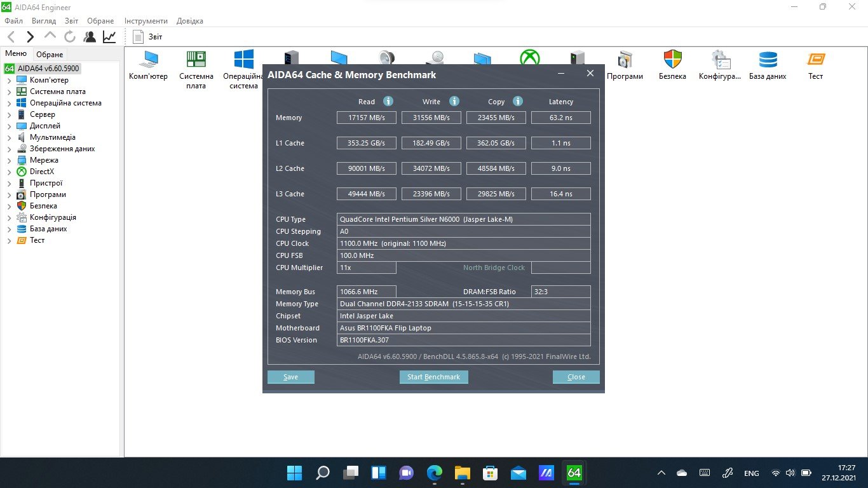Expand the Дисплей tree node
The width and height of the screenshot is (868, 488).
9,126
